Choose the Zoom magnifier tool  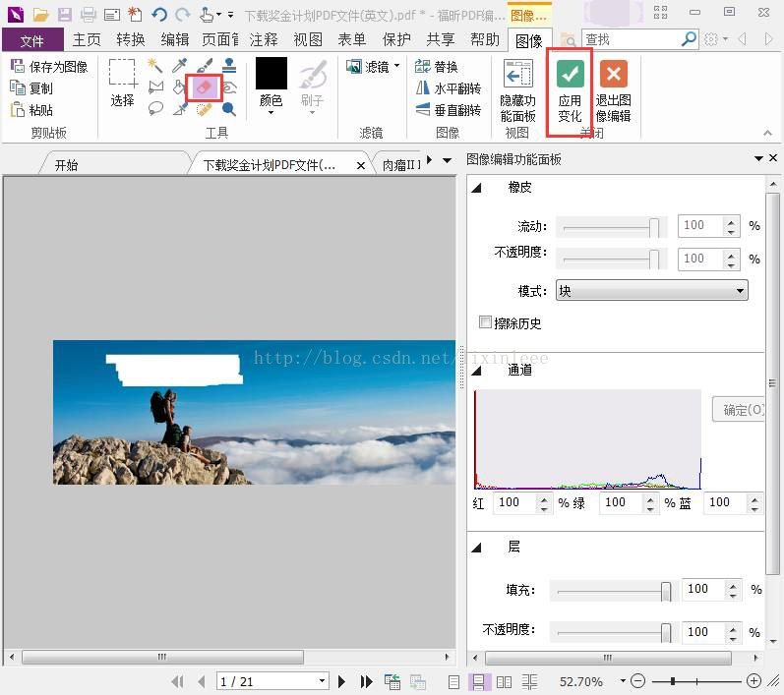[x=229, y=109]
